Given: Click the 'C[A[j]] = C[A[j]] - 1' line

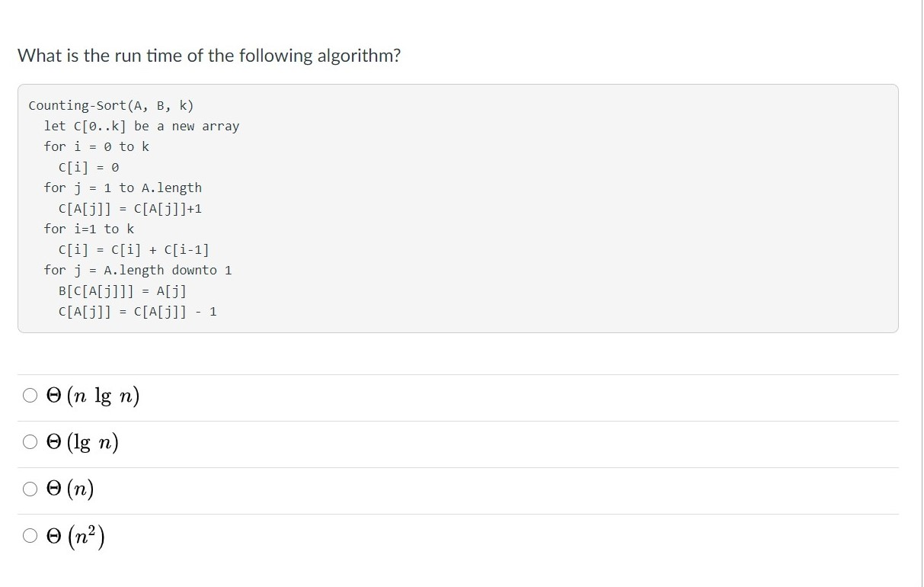Looking at the screenshot, I should click(x=138, y=311).
